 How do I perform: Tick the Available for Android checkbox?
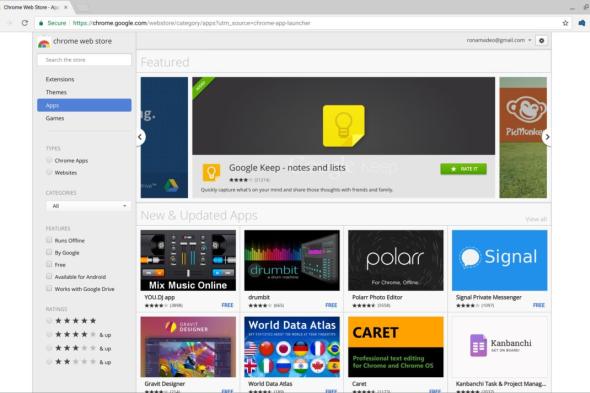point(49,276)
